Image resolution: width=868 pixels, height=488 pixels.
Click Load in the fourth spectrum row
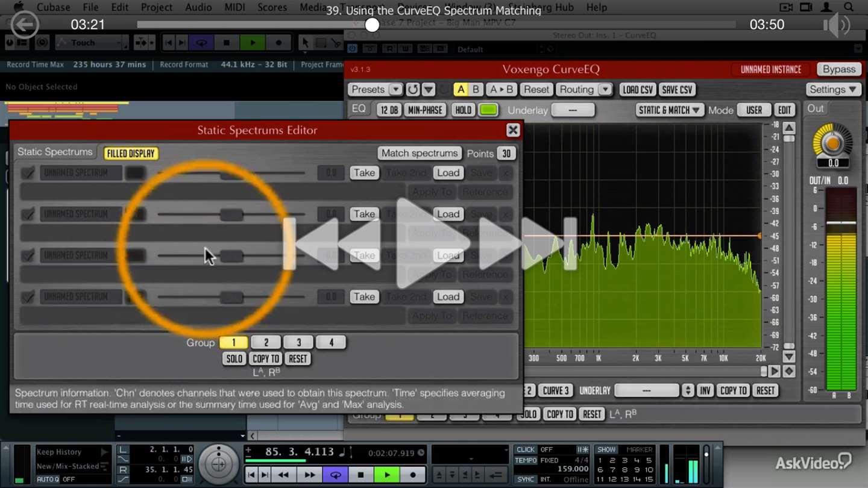448,296
